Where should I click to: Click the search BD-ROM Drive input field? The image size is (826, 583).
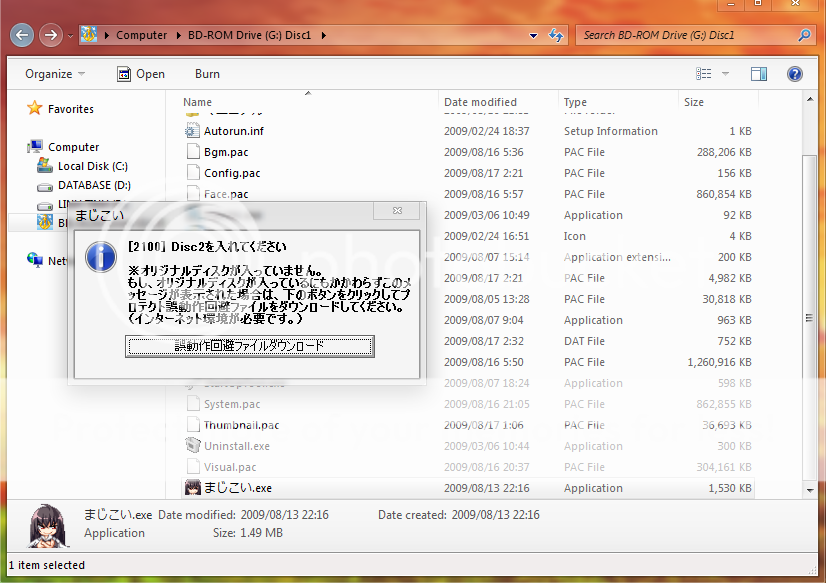coord(685,35)
